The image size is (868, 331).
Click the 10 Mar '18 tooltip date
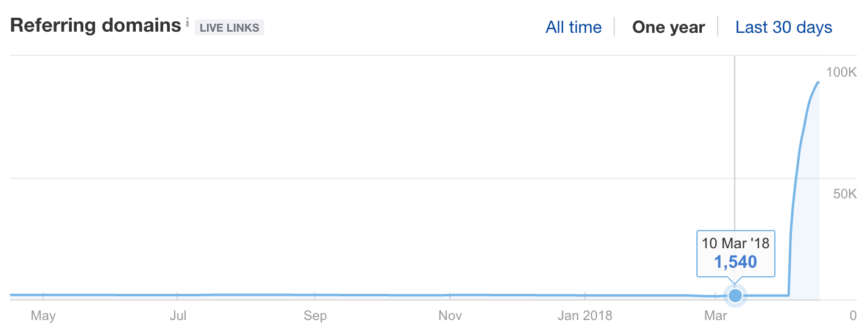pyautogui.click(x=735, y=243)
